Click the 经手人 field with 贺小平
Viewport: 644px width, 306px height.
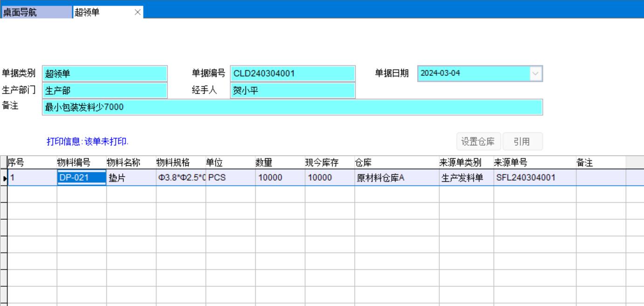[292, 91]
